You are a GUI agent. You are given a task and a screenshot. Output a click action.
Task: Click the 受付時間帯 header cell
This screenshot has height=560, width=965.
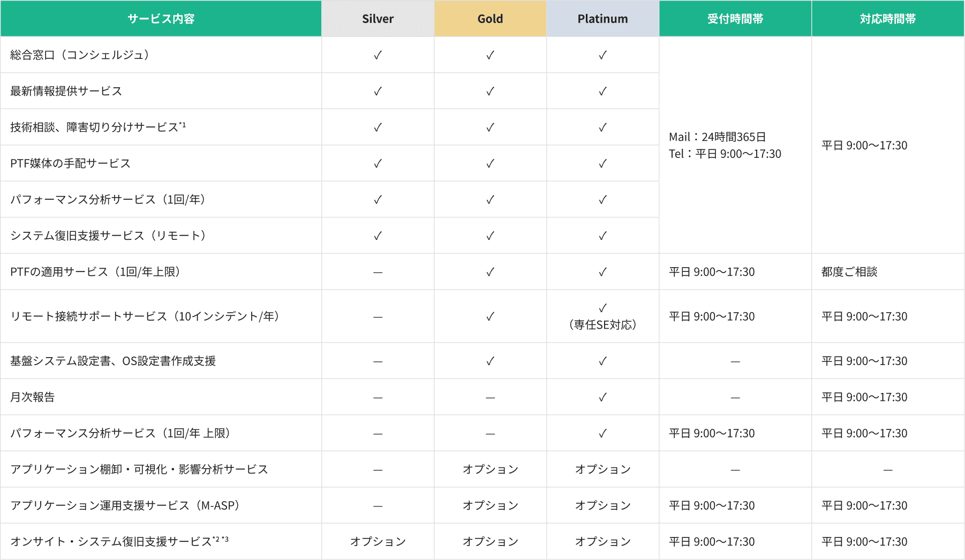point(735,19)
